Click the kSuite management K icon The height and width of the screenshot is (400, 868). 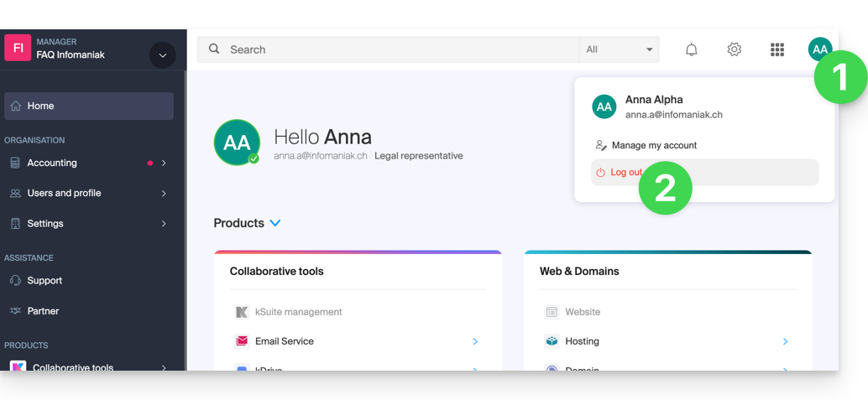point(242,312)
